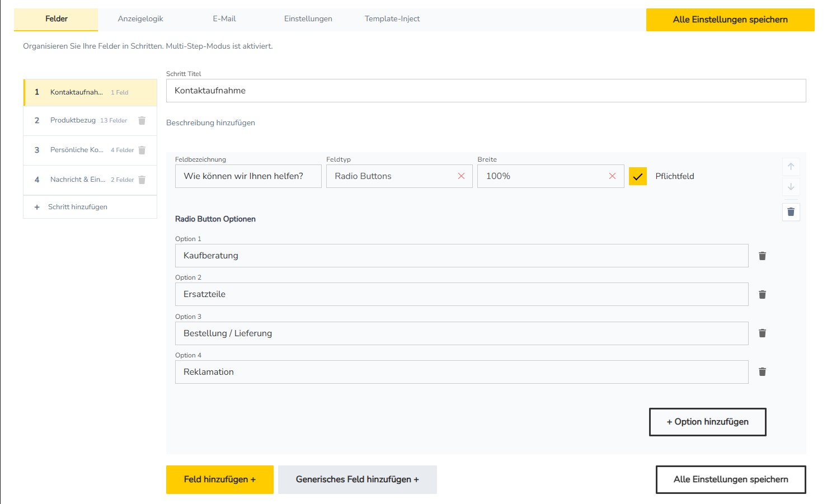Clear the Radio Buttons field type selection
The width and height of the screenshot is (827, 504).
461,176
